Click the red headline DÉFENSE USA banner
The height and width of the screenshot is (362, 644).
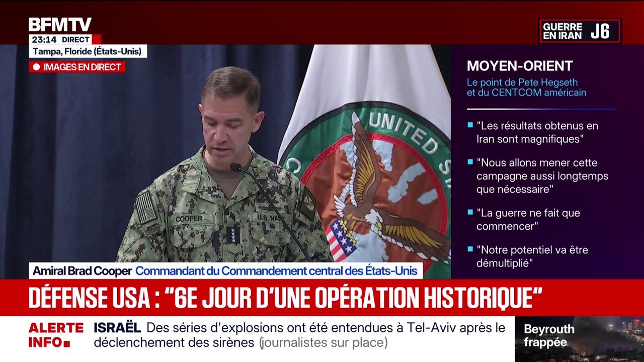point(322,298)
